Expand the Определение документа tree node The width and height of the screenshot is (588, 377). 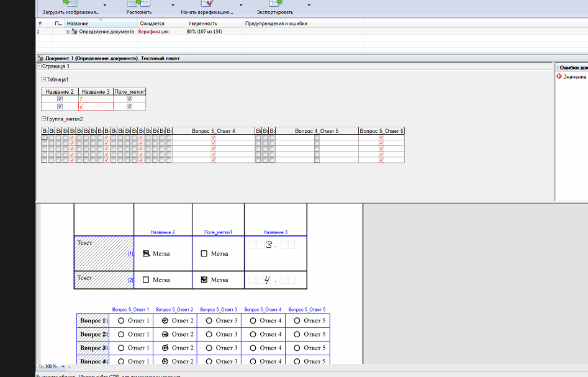(68, 32)
